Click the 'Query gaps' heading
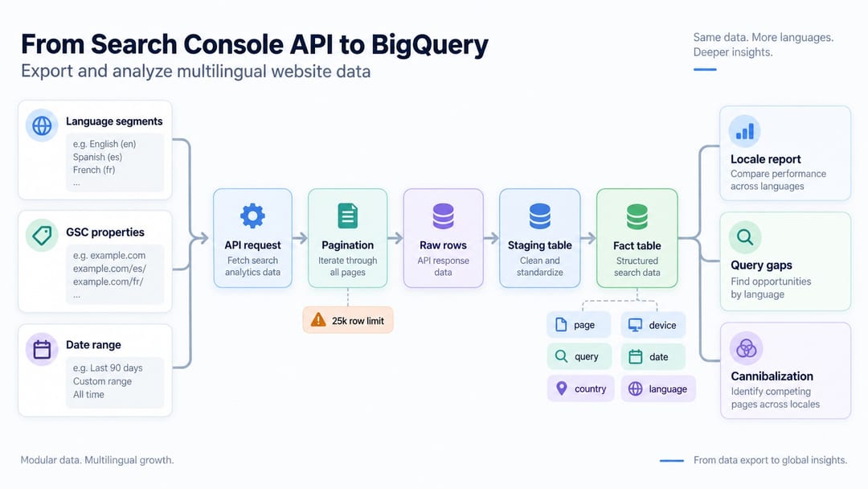The width and height of the screenshot is (868, 489). [761, 265]
